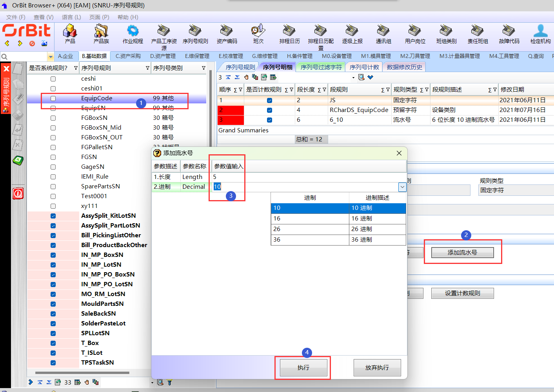
Task: Click the green tag icon in left sidebar
Action: pos(18,160)
